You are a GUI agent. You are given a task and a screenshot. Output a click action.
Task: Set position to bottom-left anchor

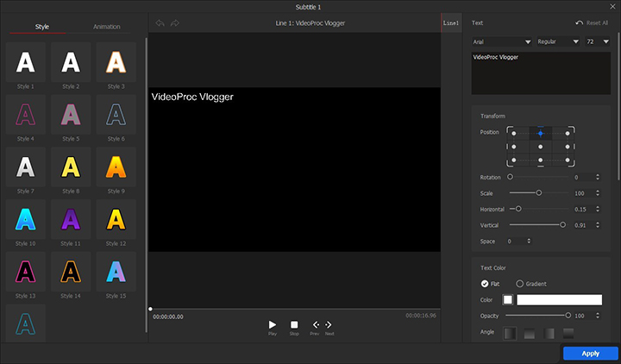pos(514,160)
